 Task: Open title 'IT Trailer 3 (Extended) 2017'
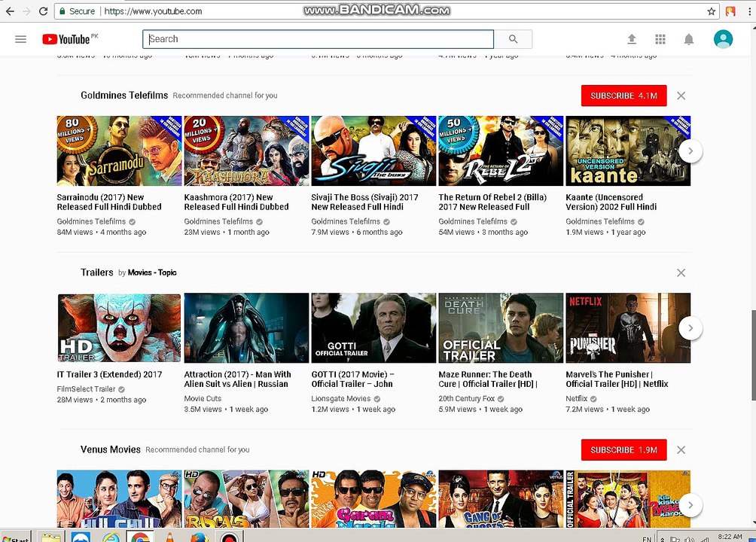109,374
